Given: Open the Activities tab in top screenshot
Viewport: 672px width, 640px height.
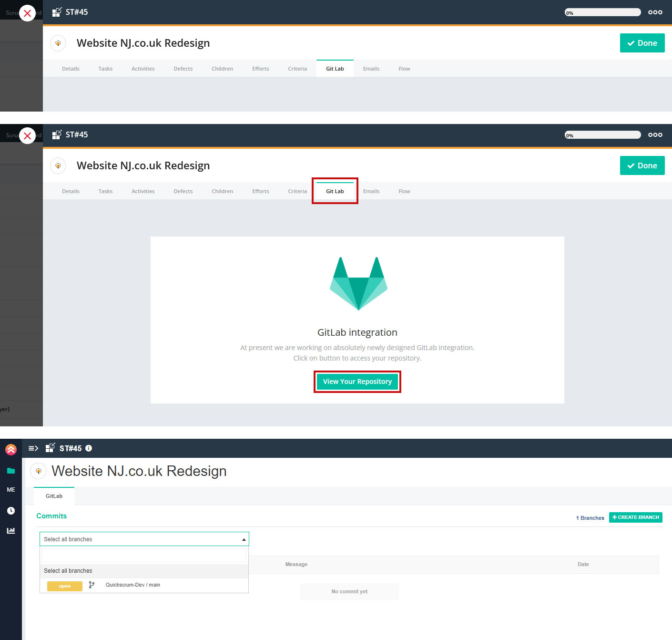Looking at the screenshot, I should tap(143, 69).
